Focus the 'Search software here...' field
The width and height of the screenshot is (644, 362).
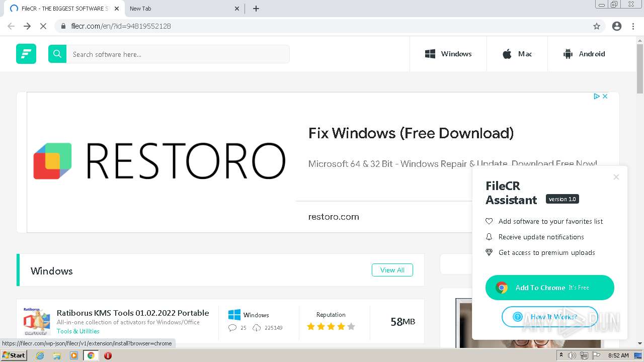[x=178, y=54]
